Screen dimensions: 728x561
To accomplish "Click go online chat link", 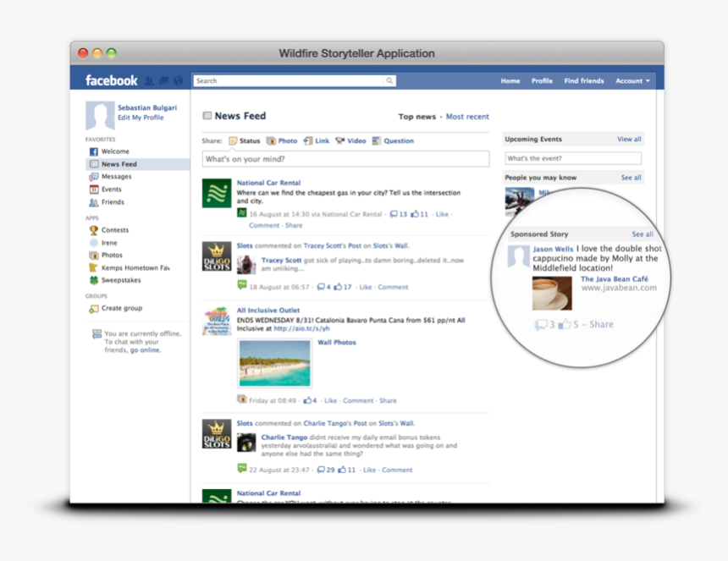I will pos(145,350).
